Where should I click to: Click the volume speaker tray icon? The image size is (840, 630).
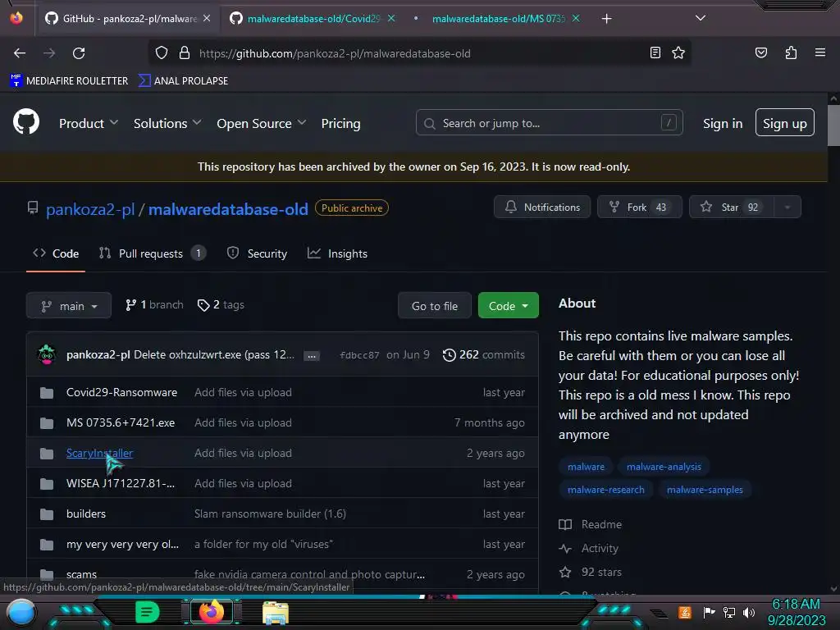pos(749,612)
